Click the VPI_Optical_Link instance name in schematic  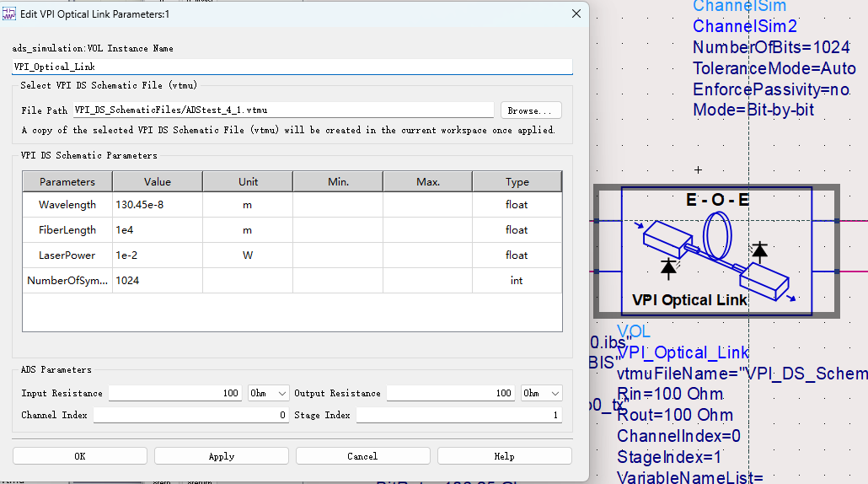683,352
